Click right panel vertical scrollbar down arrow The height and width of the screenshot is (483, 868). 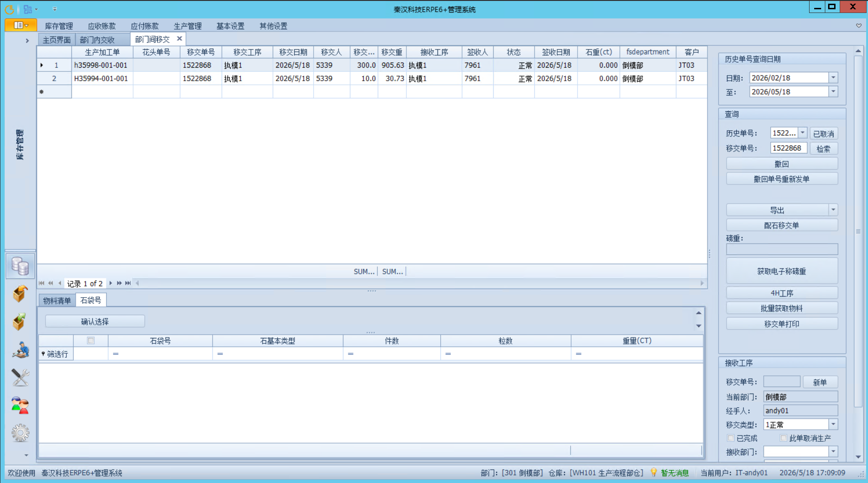[858, 457]
